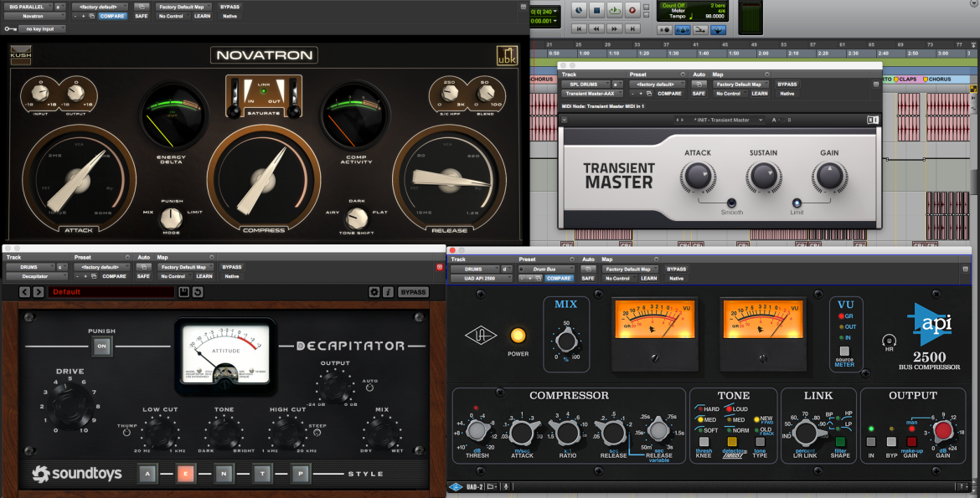Toggle the Decapitator Punish ON switch
The height and width of the screenshot is (498, 980).
(x=102, y=346)
